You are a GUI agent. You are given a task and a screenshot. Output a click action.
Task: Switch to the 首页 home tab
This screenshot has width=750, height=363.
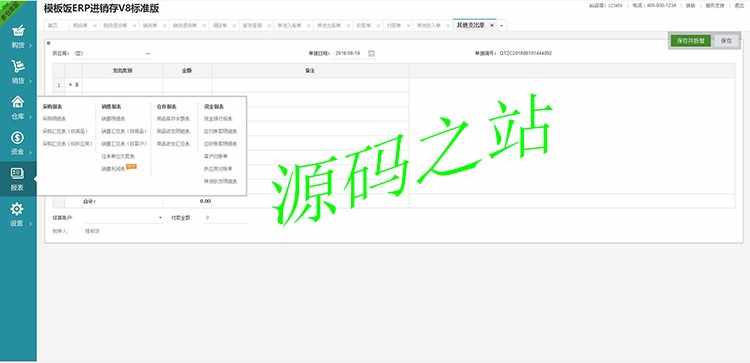53,25
